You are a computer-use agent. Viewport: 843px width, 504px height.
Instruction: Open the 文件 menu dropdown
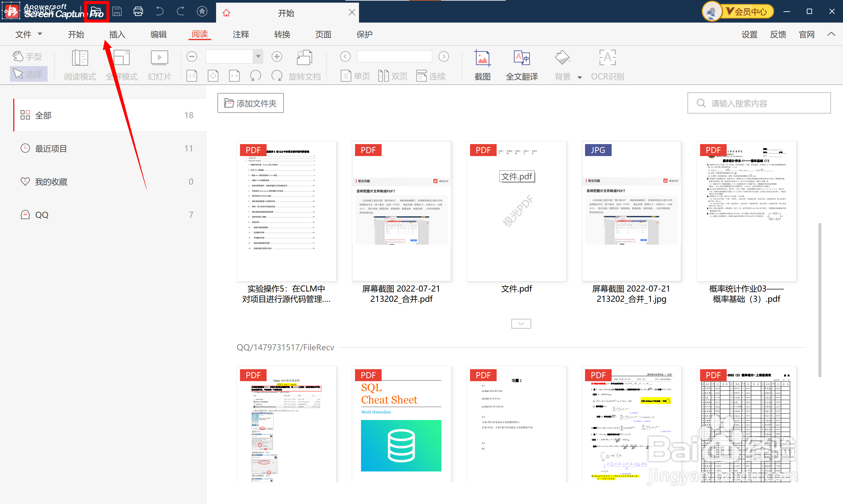click(29, 34)
